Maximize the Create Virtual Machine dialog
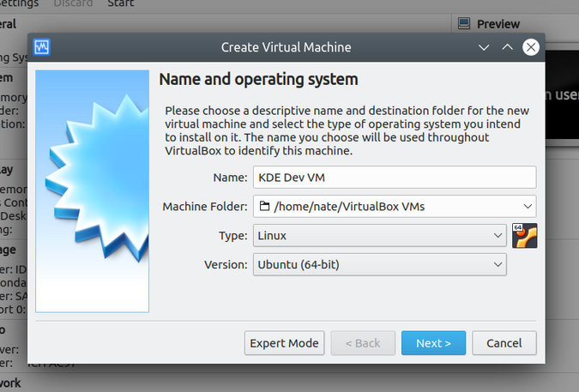Viewport: 579px width, 392px height. tap(507, 47)
